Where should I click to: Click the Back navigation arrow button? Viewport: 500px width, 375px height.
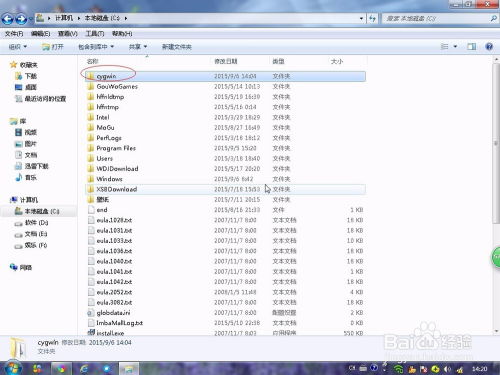(7, 19)
